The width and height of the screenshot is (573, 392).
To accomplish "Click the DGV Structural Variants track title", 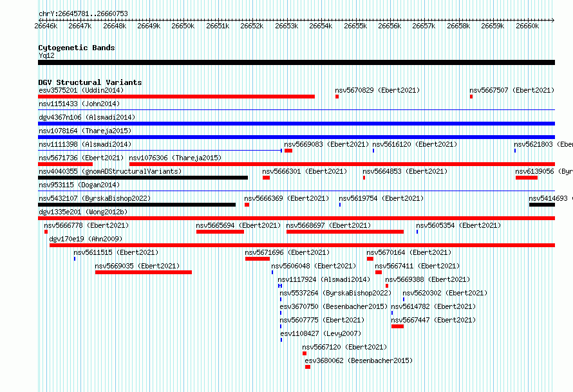I will point(90,82).
